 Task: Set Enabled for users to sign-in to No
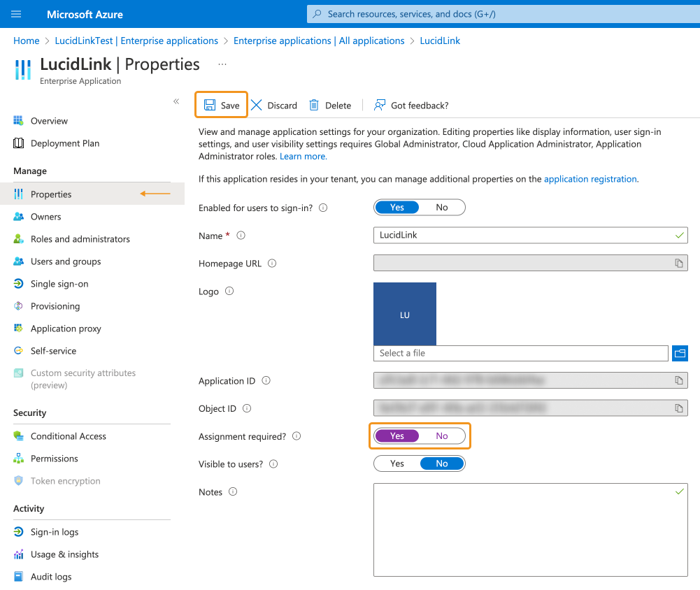coord(442,207)
